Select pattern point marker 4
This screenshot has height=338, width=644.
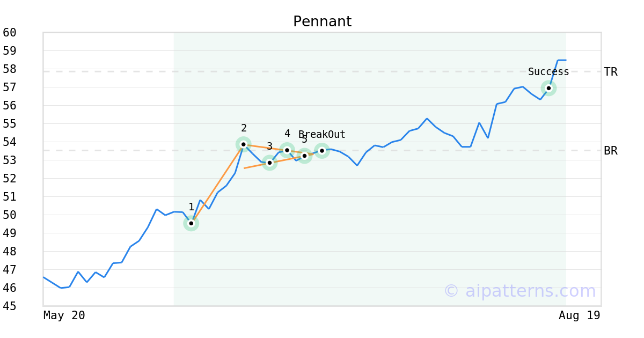click(x=287, y=150)
